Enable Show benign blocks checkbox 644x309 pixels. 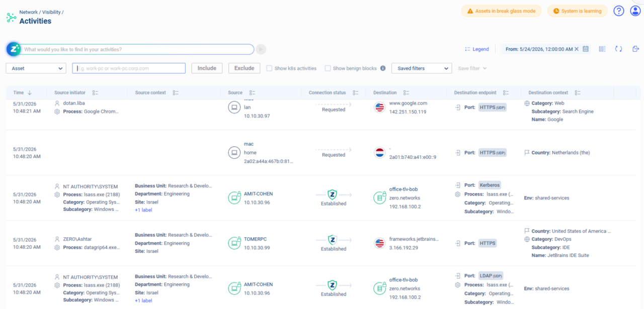tap(328, 68)
